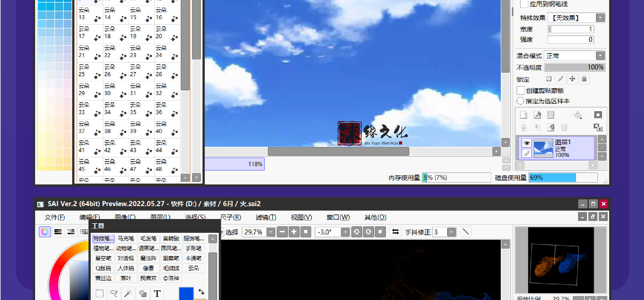This screenshot has width=644, height=300.
Task: Select the lasso selection tool
Action: point(114,294)
